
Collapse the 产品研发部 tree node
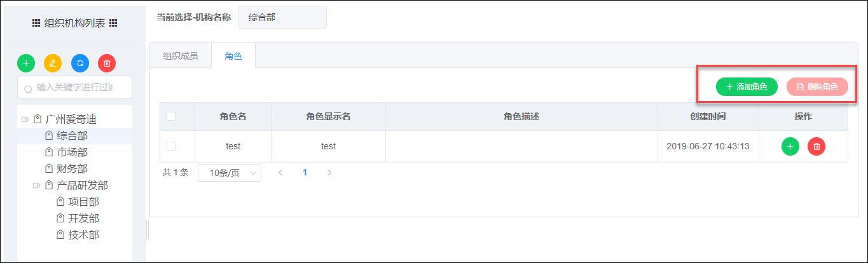tap(36, 185)
